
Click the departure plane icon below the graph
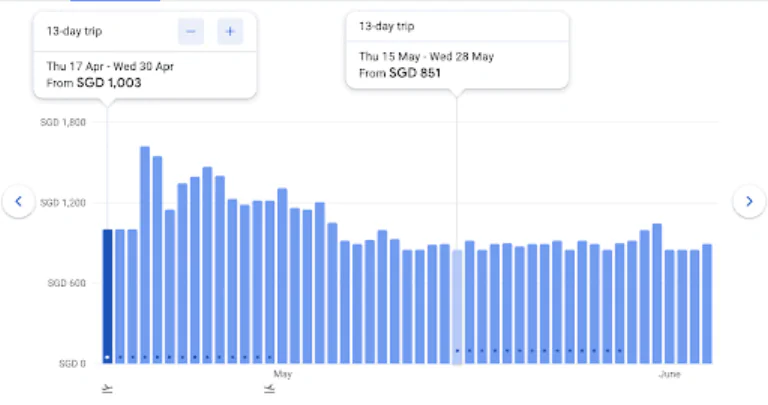pos(107,389)
